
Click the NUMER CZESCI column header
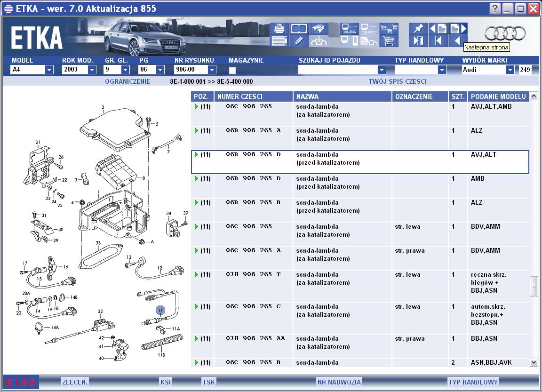point(254,96)
